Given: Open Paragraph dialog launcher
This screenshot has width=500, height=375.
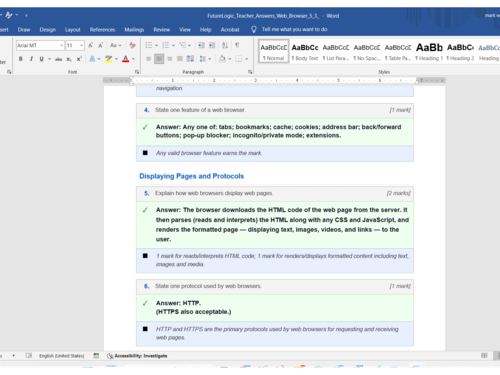Looking at the screenshot, I should point(250,72).
